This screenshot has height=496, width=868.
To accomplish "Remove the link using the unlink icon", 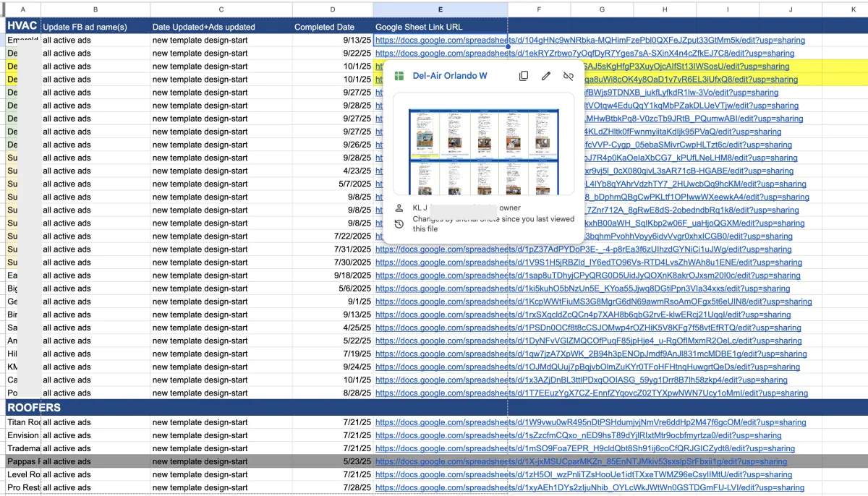I will [x=569, y=76].
